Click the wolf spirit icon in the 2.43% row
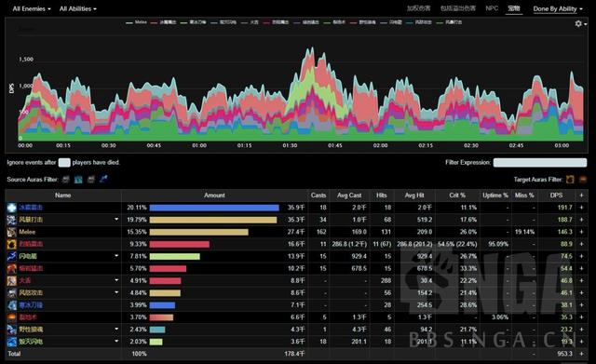This screenshot has width=596, height=364. (12, 329)
